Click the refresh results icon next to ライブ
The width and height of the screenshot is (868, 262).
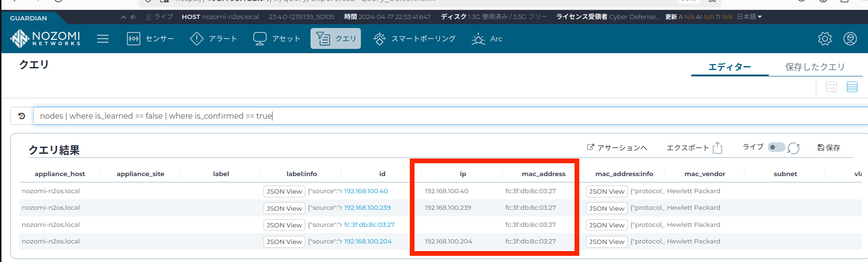point(793,148)
